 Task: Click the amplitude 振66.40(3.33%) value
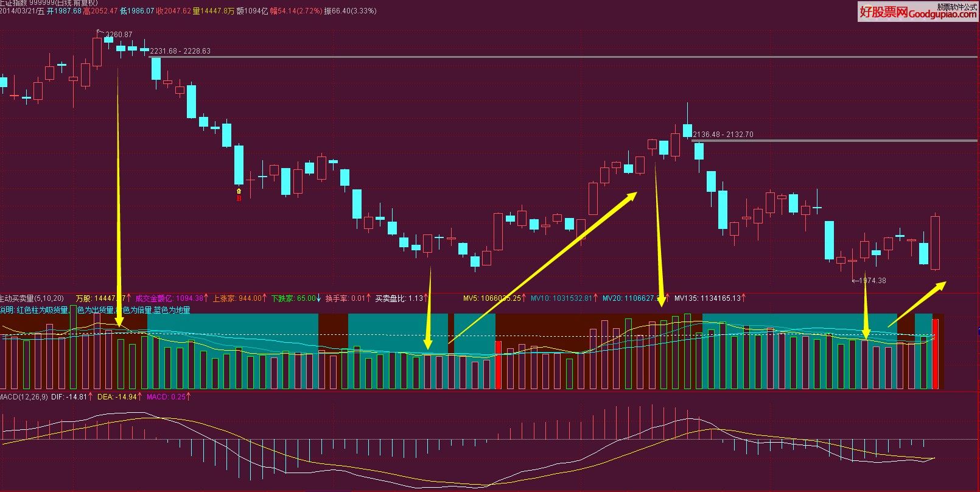(350, 11)
